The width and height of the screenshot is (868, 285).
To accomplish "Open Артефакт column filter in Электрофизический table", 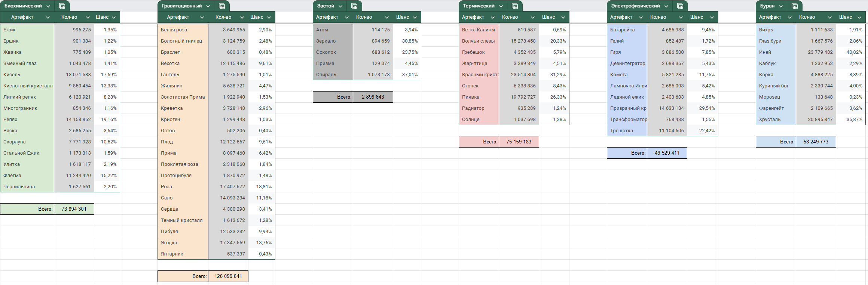I will pyautogui.click(x=641, y=17).
